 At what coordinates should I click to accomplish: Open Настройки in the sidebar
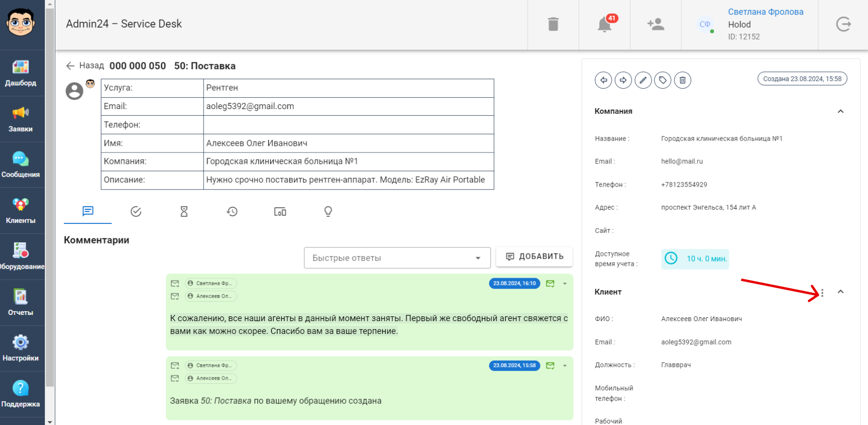(x=20, y=348)
